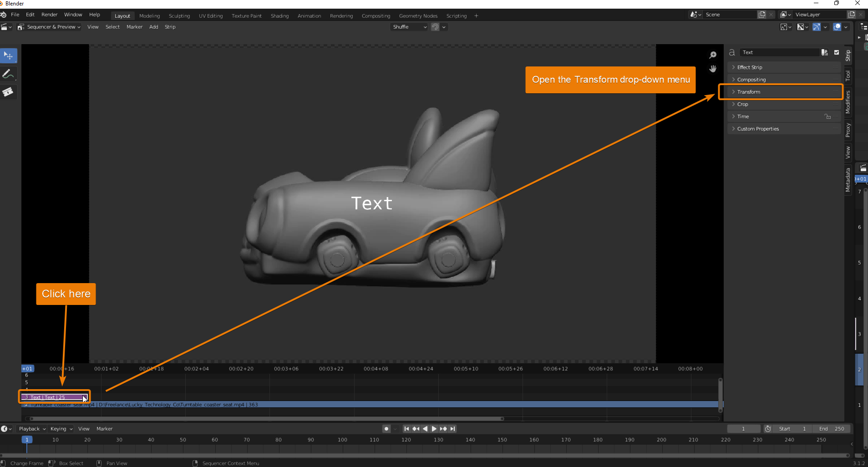Open the Shuffle overlap mode dropdown

409,27
